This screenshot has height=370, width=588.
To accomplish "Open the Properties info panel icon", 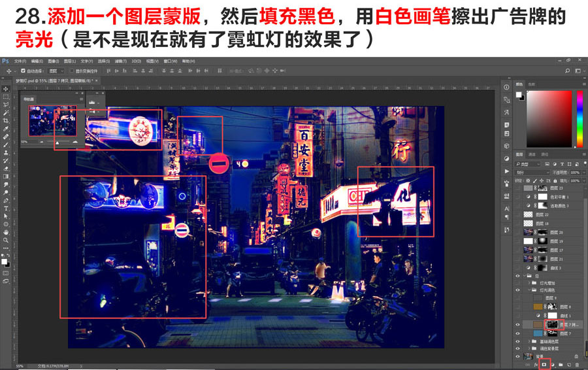I will click(x=506, y=87).
